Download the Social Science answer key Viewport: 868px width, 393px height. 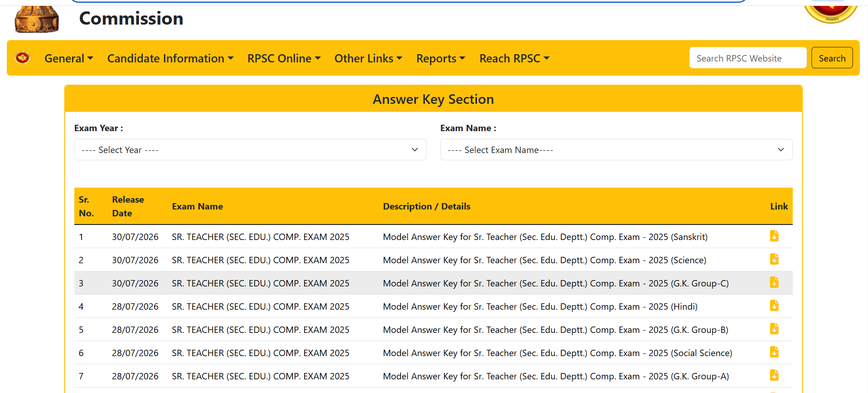[x=774, y=352]
